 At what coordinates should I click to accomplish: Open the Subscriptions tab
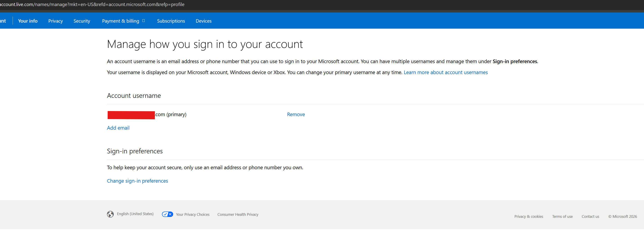tap(171, 21)
